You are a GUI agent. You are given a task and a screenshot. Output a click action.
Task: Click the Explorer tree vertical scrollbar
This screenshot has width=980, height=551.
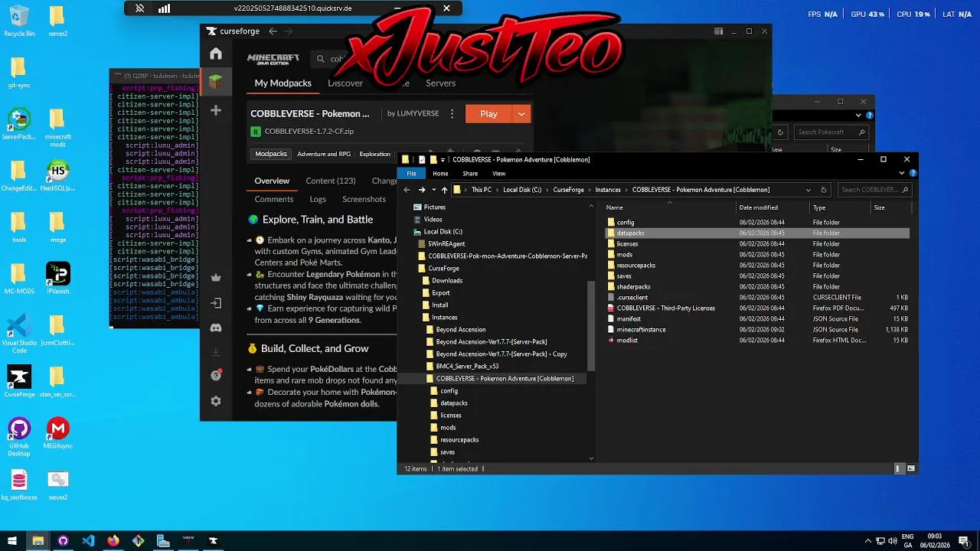(x=591, y=325)
